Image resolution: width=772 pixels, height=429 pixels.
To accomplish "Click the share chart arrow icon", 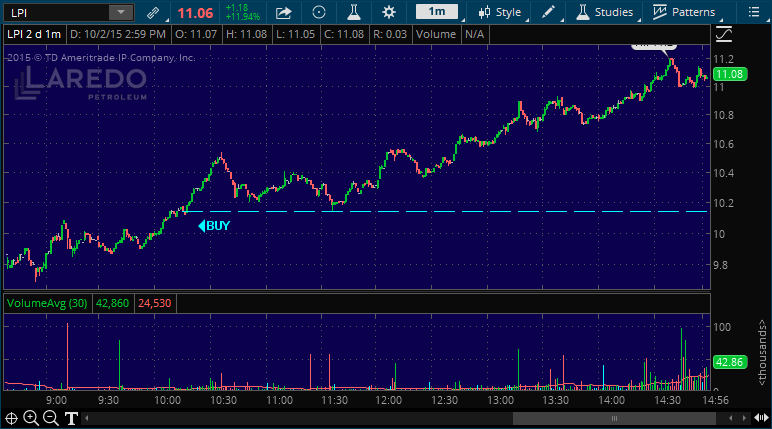I will tap(284, 13).
